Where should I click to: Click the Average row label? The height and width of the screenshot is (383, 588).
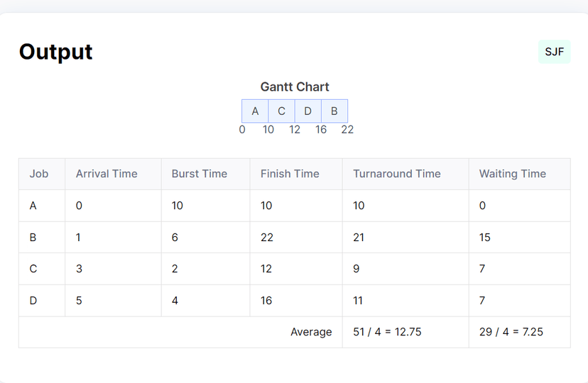tap(311, 332)
